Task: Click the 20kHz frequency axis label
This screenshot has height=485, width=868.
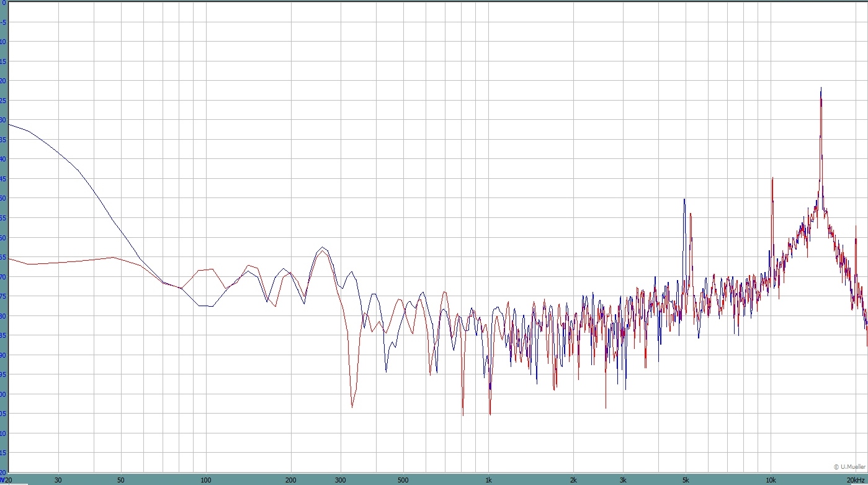Action: point(857,480)
